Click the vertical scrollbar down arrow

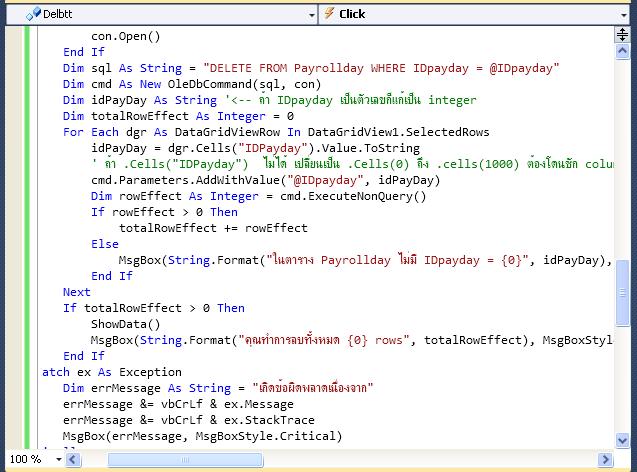tap(622, 440)
